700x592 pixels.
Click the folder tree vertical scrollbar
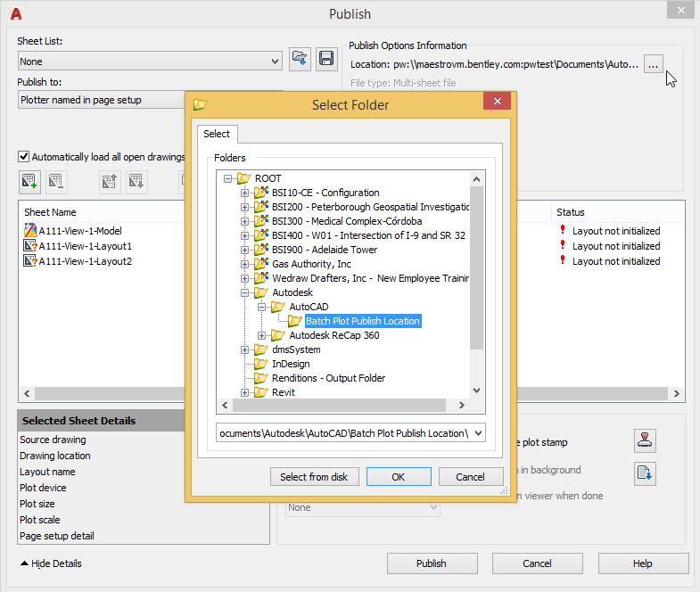click(476, 267)
